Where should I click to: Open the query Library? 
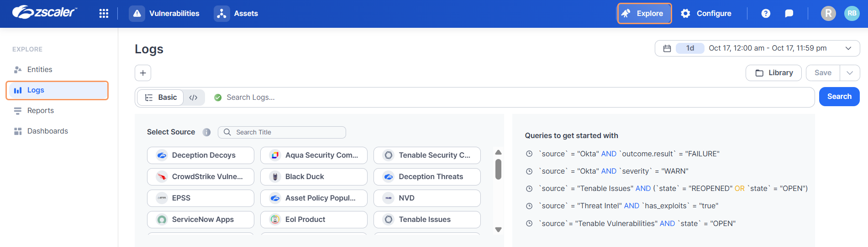[773, 73]
